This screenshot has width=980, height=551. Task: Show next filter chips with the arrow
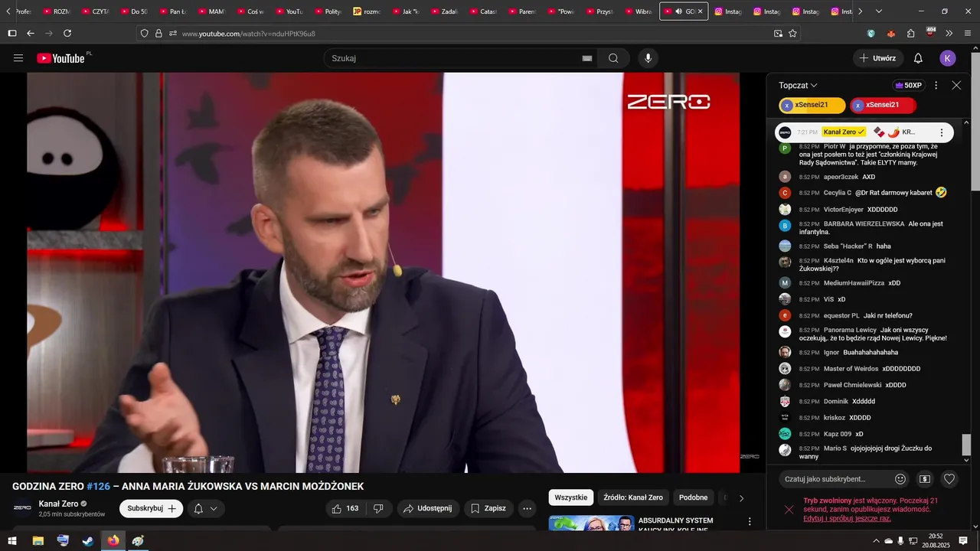click(x=741, y=498)
